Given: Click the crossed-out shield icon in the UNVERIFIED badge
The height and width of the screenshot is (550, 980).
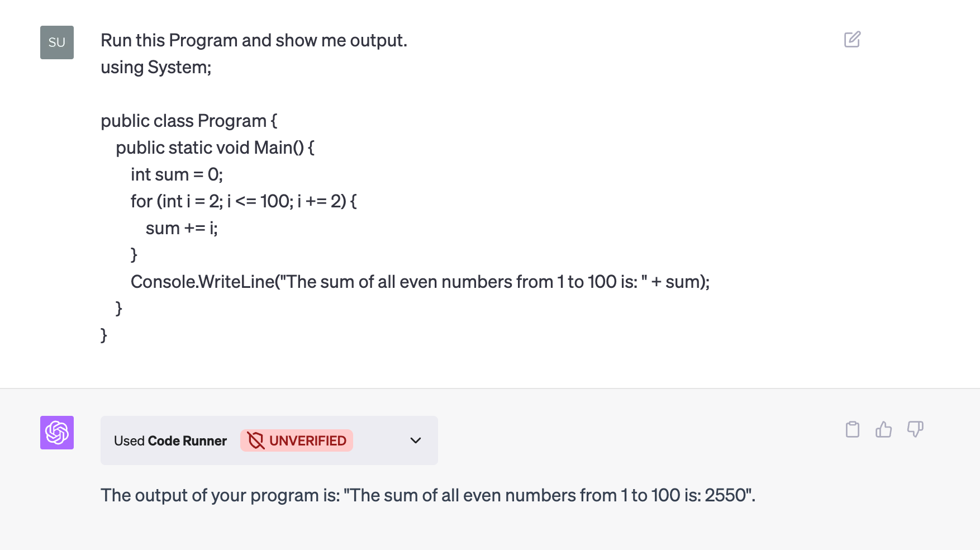Looking at the screenshot, I should point(256,440).
